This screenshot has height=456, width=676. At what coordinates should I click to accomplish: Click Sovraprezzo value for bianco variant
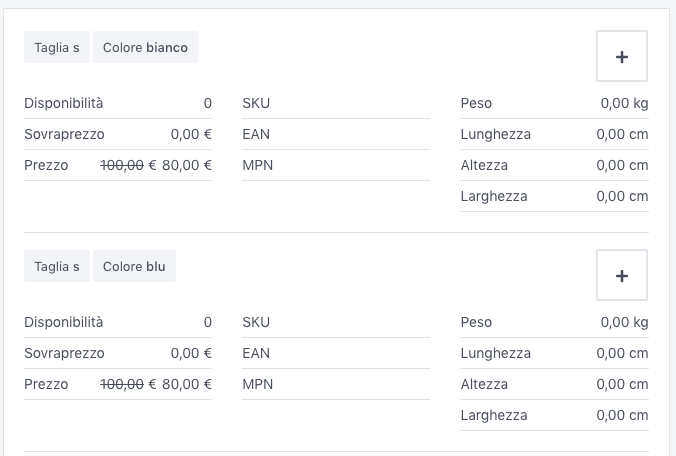click(191, 134)
